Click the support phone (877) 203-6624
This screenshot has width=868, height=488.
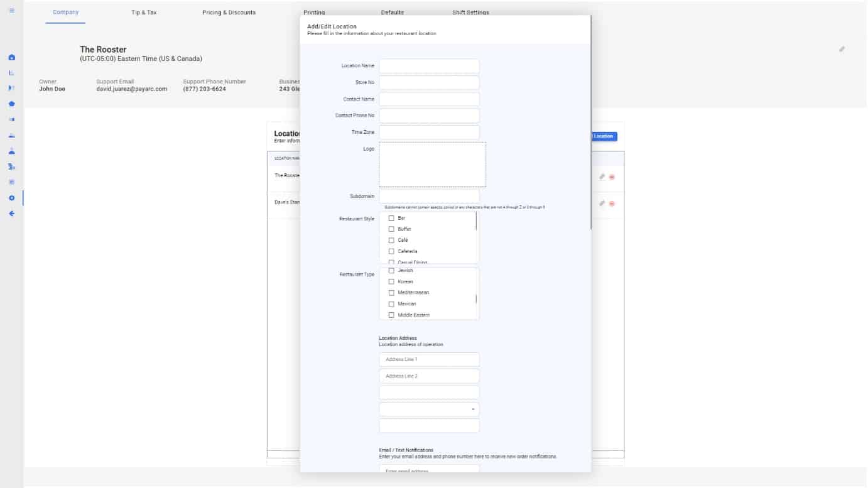tap(205, 89)
